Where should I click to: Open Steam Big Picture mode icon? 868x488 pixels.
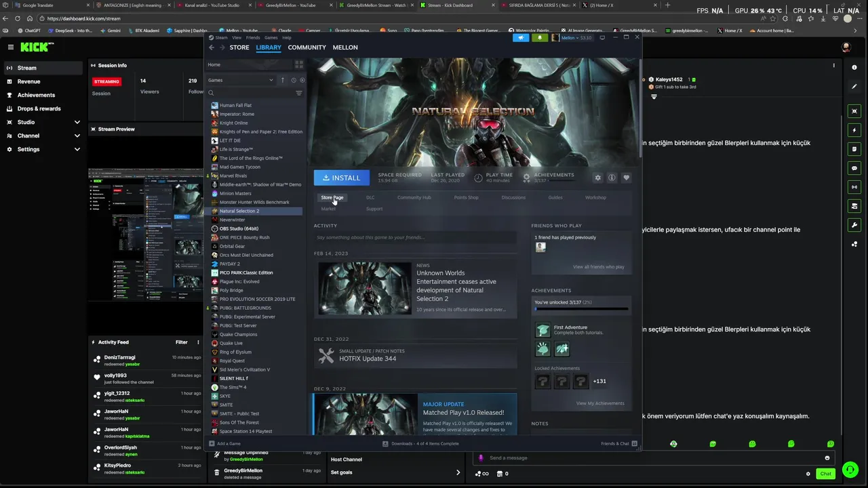(601, 38)
